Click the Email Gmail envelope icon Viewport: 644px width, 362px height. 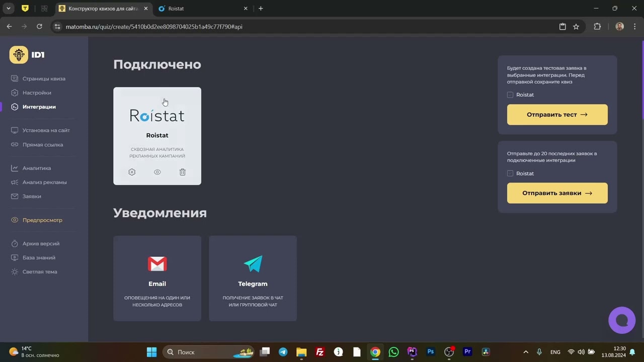157,264
